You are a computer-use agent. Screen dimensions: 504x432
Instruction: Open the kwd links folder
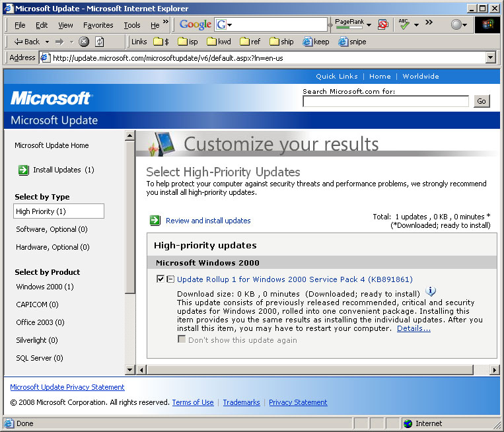pyautogui.click(x=219, y=42)
